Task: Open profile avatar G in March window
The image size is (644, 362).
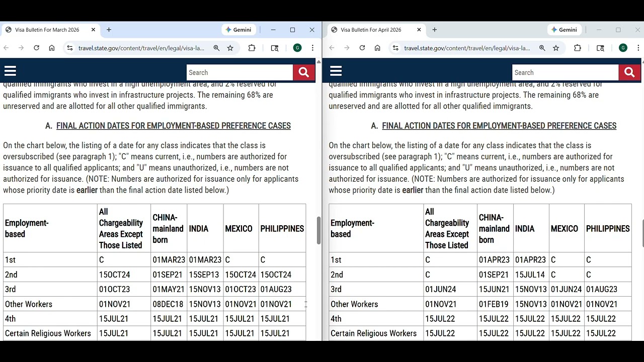Action: tap(297, 48)
